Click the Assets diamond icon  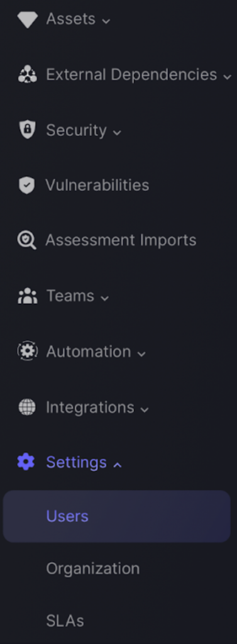tap(27, 19)
